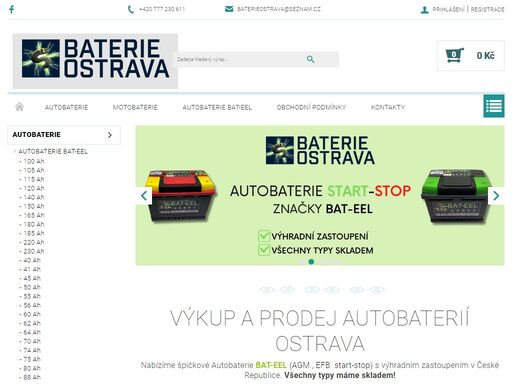Expand the Autobaterie sidebar chevron
This screenshot has width=512, height=384.
click(110, 135)
